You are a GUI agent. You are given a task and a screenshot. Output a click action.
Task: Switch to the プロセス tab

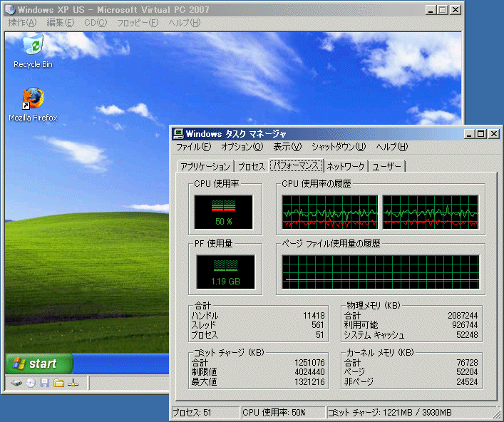[252, 167]
